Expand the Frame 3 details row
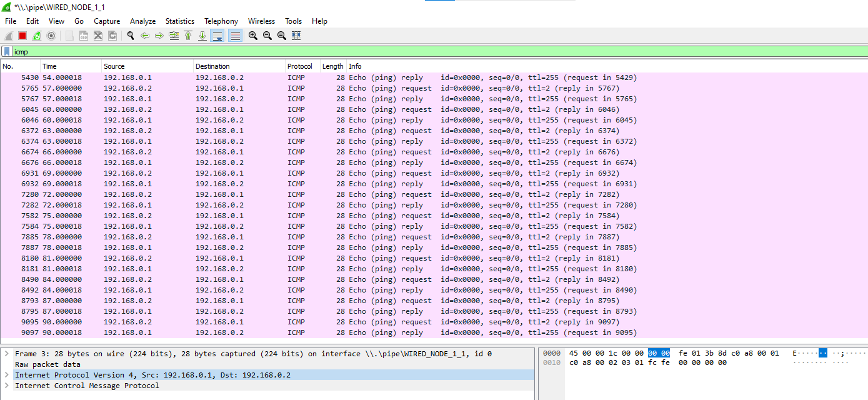Viewport: 868px width, 400px height. coord(6,354)
